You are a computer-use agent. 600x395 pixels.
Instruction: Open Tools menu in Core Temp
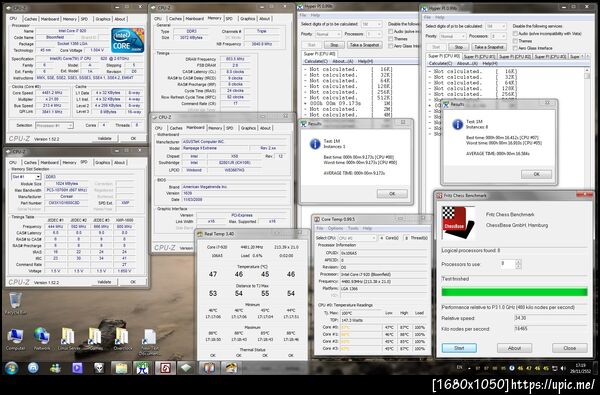point(352,229)
